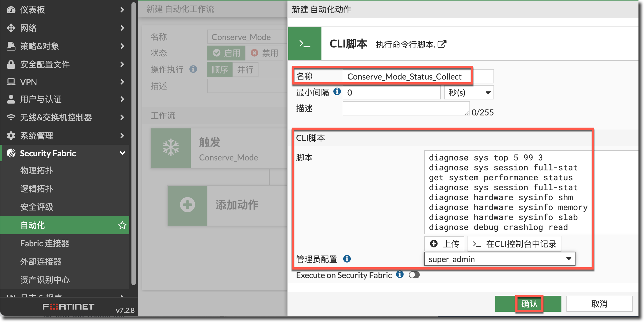Click the Upload script button
644x322 pixels.
pyautogui.click(x=444, y=244)
